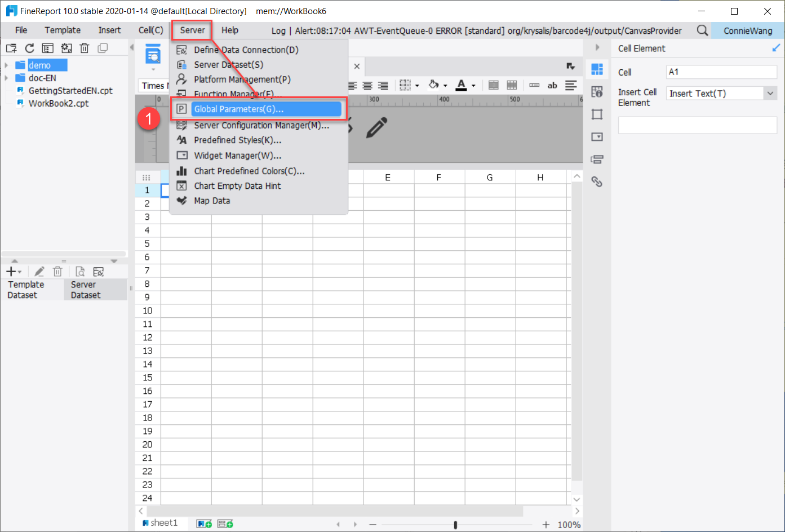Open the font color tool

click(462, 85)
